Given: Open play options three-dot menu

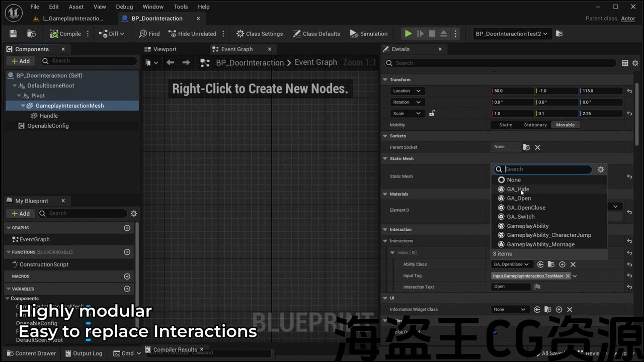Looking at the screenshot, I should point(455,34).
